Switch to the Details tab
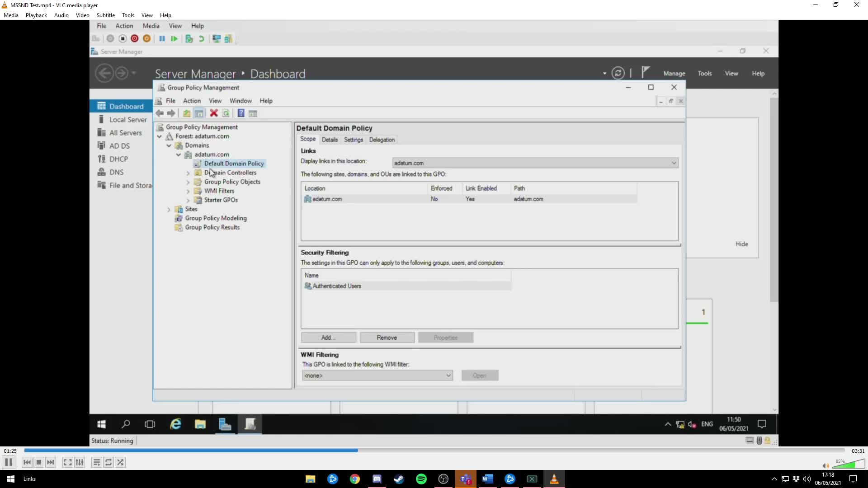868x488 pixels. [x=330, y=140]
